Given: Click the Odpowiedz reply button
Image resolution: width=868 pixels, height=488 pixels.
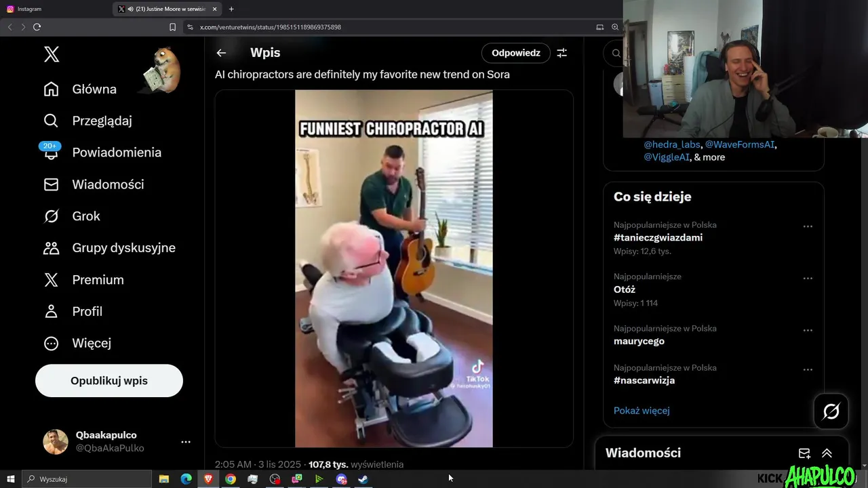Looking at the screenshot, I should pyautogui.click(x=516, y=53).
